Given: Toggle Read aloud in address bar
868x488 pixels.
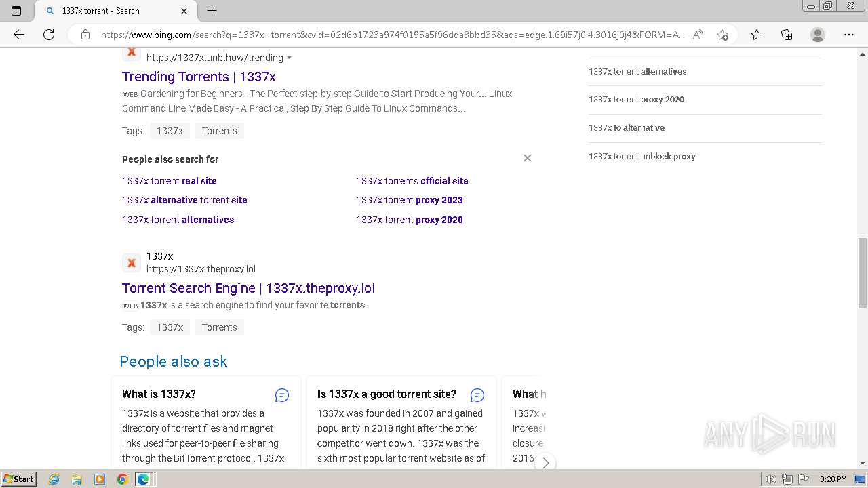Looking at the screenshot, I should 698,35.
